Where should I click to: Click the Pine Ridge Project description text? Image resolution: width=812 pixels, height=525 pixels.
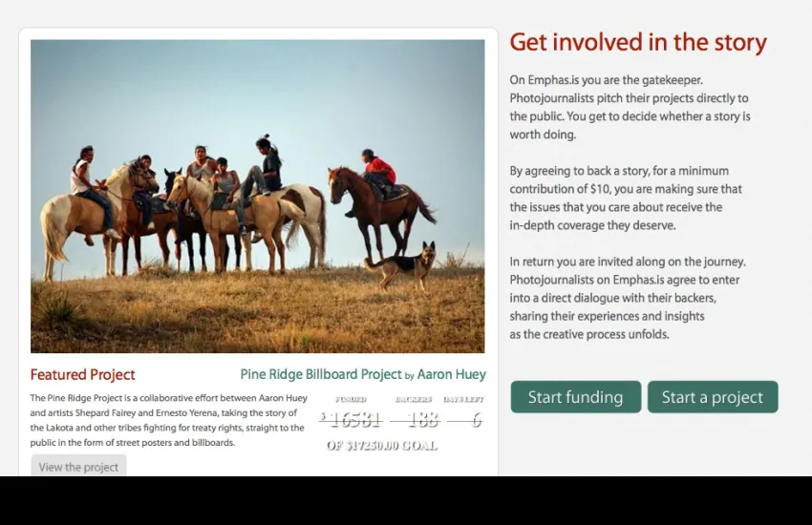(168, 420)
